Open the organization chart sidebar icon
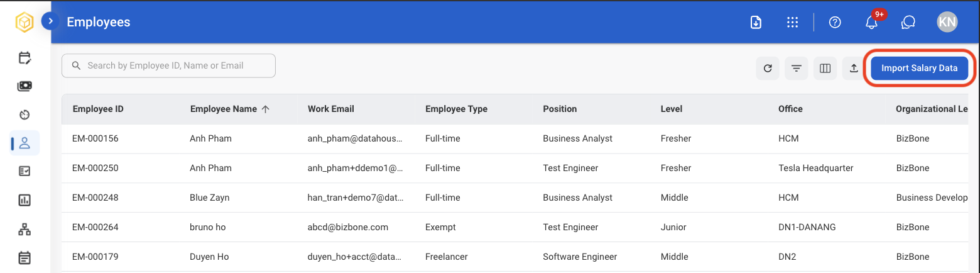The height and width of the screenshot is (273, 980). [x=24, y=229]
